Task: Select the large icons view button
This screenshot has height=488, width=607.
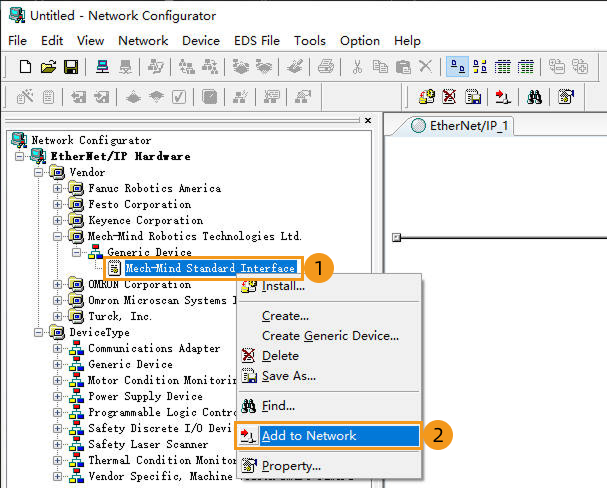Action: tap(457, 67)
